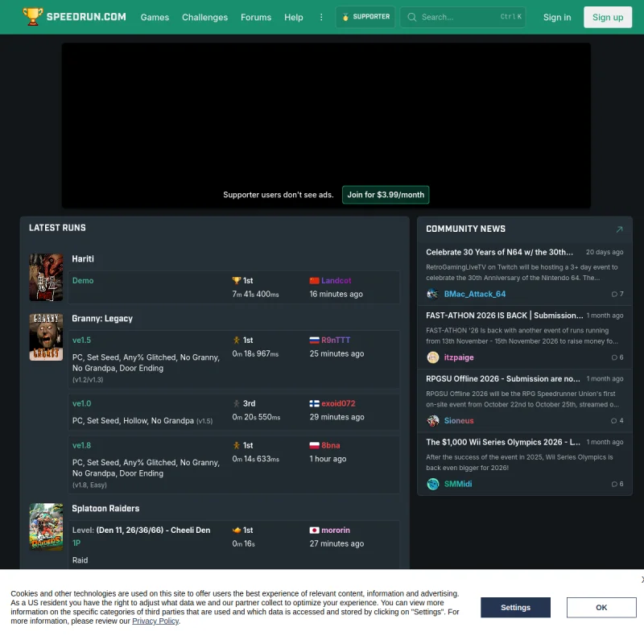Open the Games menu

[155, 17]
